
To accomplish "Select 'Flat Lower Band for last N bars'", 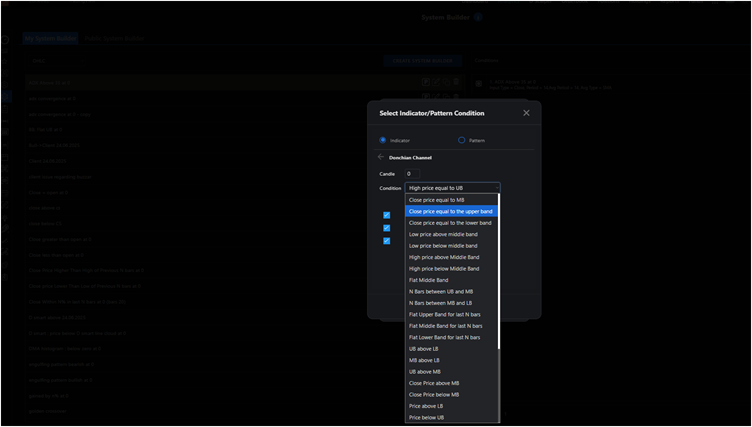I will 452,337.
